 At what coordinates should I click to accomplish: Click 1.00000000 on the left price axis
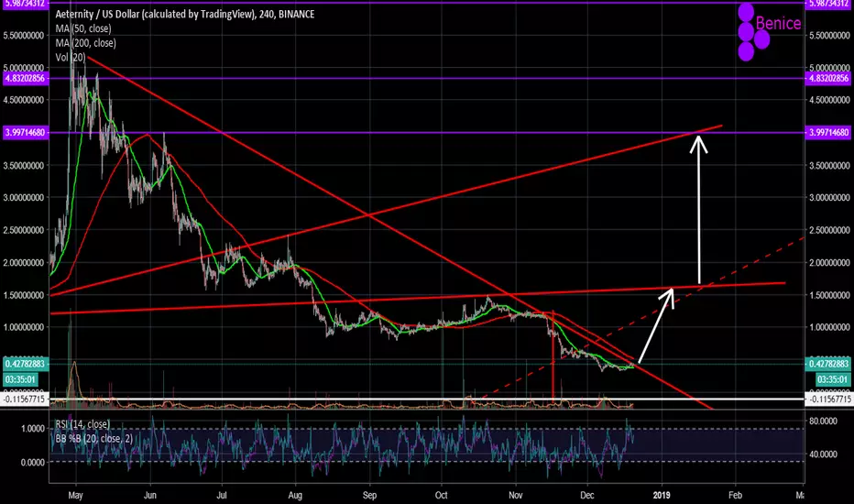(24, 327)
